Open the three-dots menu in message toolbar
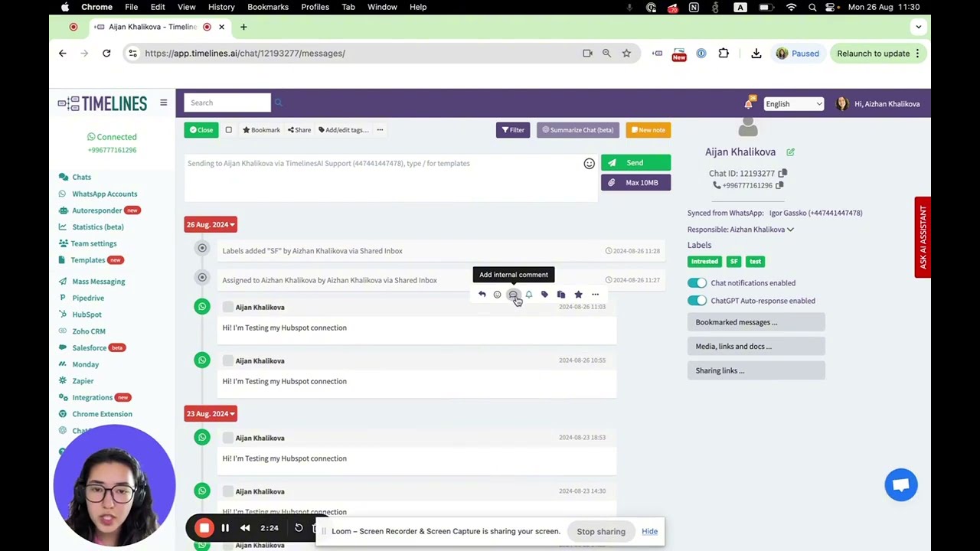 pyautogui.click(x=595, y=295)
